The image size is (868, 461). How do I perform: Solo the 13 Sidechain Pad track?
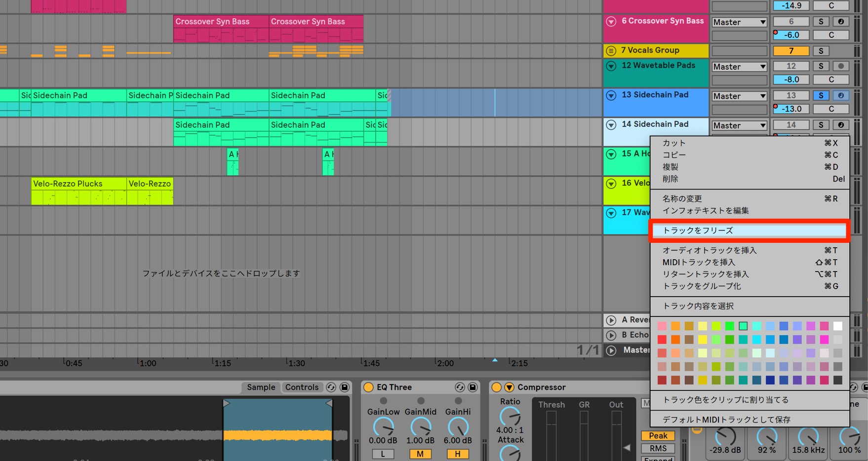click(x=821, y=96)
